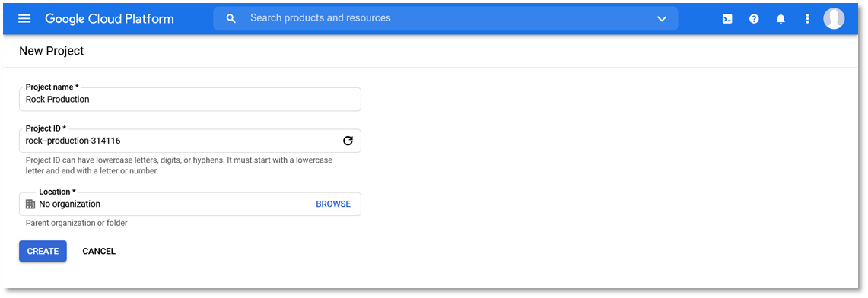Click the New Project page heading
The image size is (868, 298).
point(52,51)
